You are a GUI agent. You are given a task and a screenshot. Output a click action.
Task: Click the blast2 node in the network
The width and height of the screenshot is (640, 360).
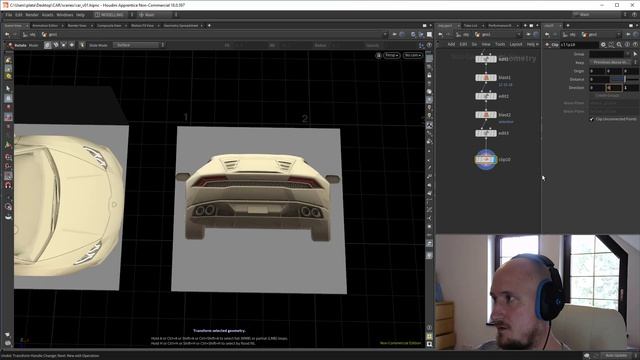(x=486, y=115)
